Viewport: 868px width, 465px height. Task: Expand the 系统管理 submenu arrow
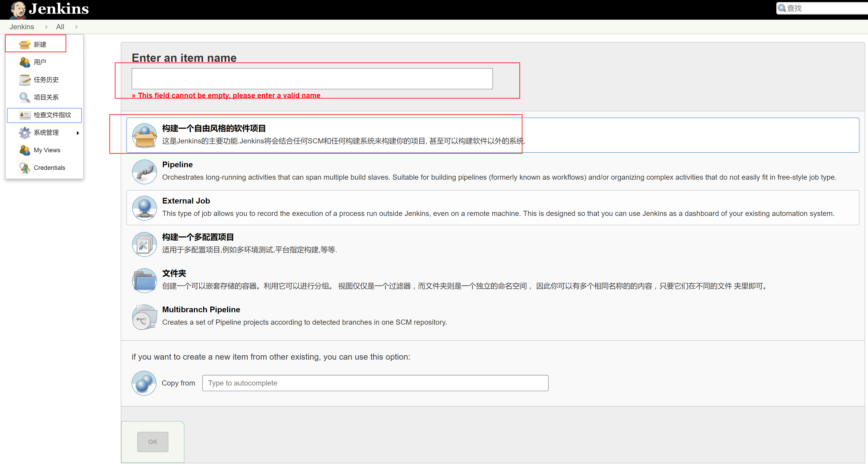[78, 133]
